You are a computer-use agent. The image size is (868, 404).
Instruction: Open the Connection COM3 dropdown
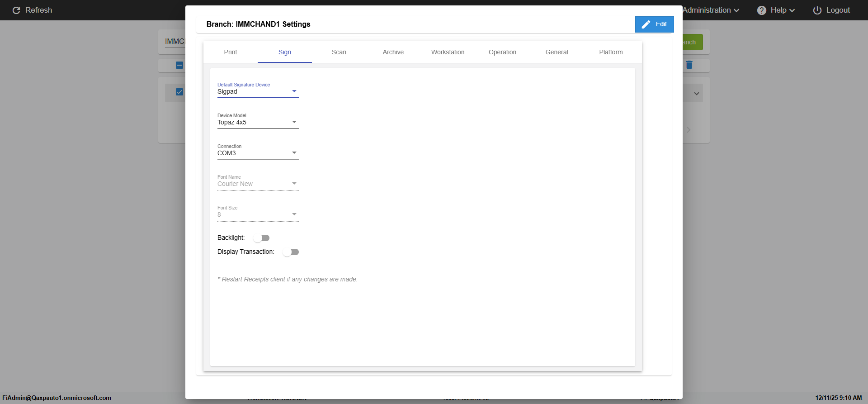258,153
